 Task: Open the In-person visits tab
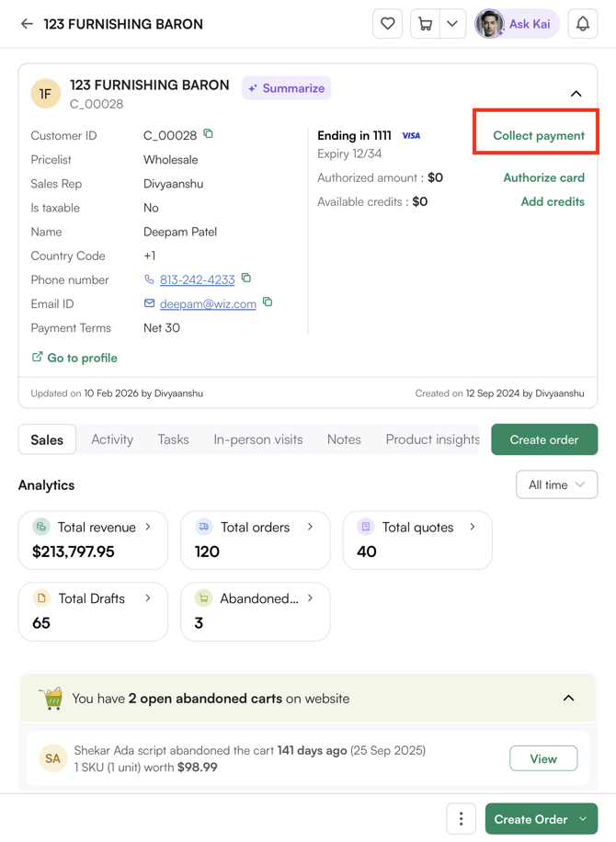pyautogui.click(x=257, y=439)
